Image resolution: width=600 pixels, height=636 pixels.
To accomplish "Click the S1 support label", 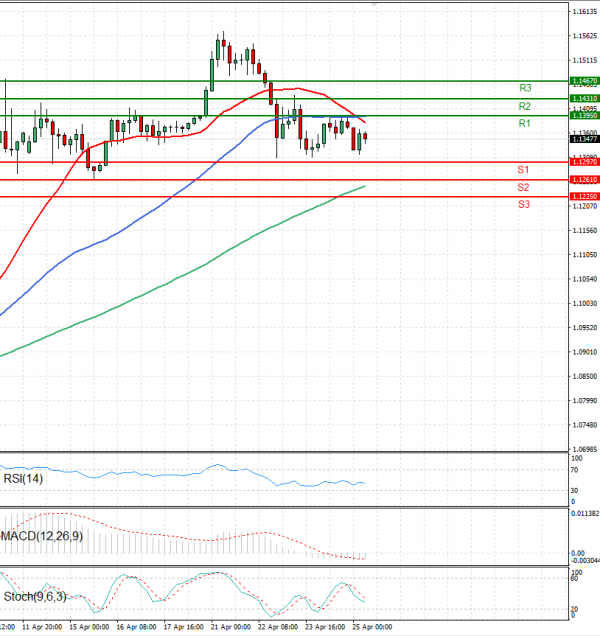I will tap(523, 170).
